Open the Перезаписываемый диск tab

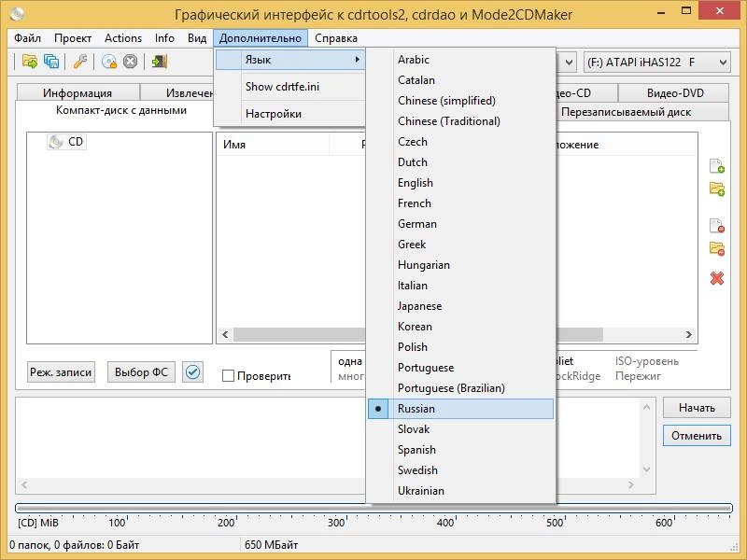(x=626, y=112)
